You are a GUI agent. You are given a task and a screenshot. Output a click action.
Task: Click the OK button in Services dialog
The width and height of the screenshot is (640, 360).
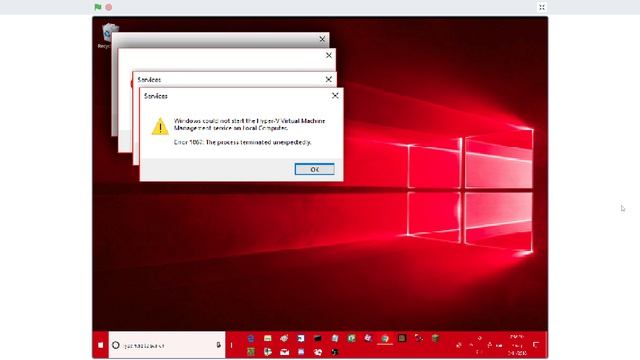coord(314,169)
